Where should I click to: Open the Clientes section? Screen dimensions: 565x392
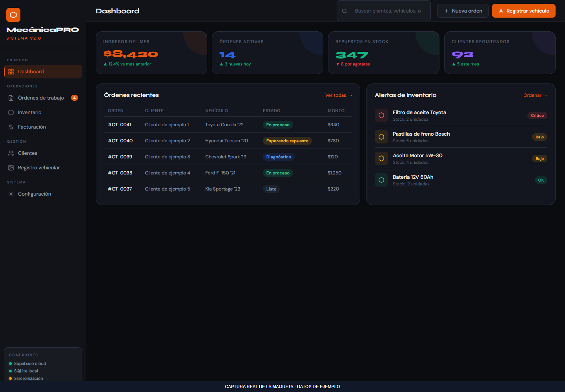pos(43,153)
